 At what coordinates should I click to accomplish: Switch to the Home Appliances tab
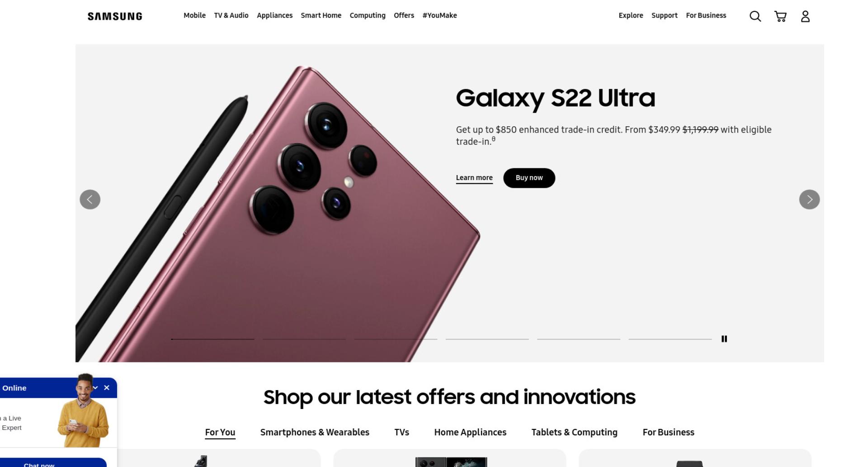tap(470, 432)
